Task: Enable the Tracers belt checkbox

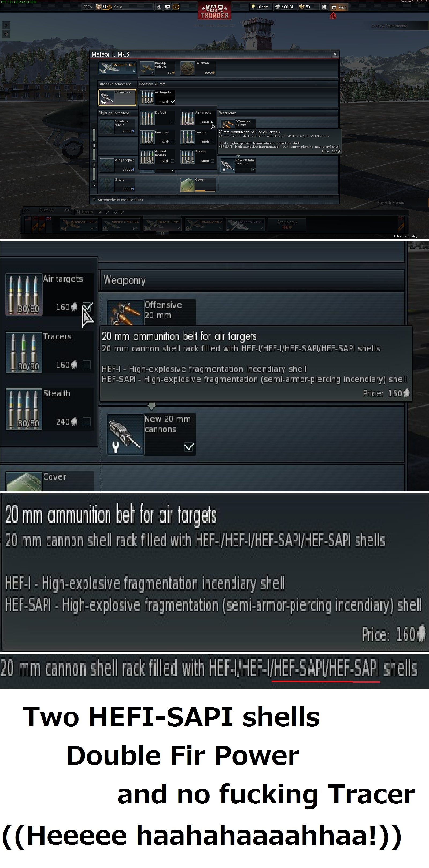Action: [212, 142]
